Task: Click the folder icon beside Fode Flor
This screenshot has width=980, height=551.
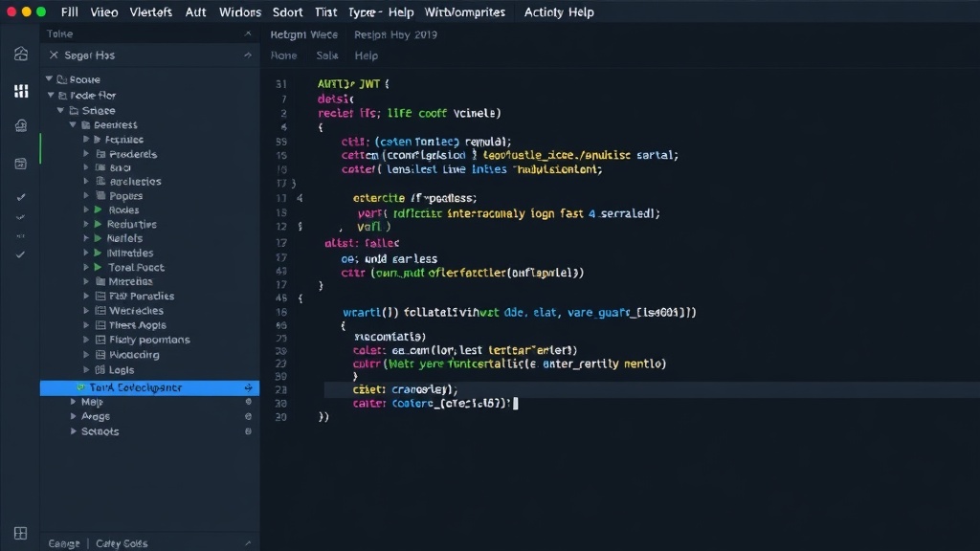Action: [62, 95]
